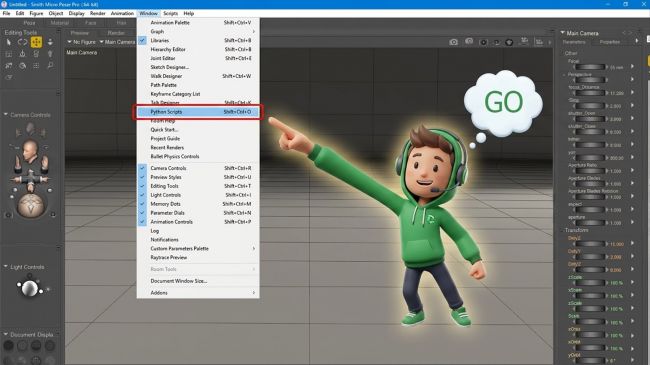Viewport: 650px width, 365px height.
Task: Click the diamond-shaped icon in document toolbar
Action: pos(509,42)
